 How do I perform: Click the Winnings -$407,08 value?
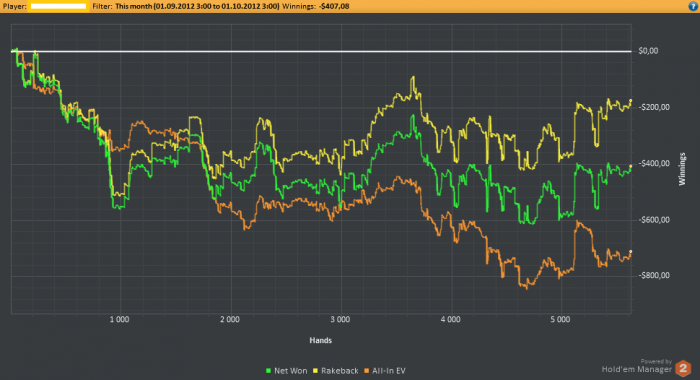coord(334,6)
